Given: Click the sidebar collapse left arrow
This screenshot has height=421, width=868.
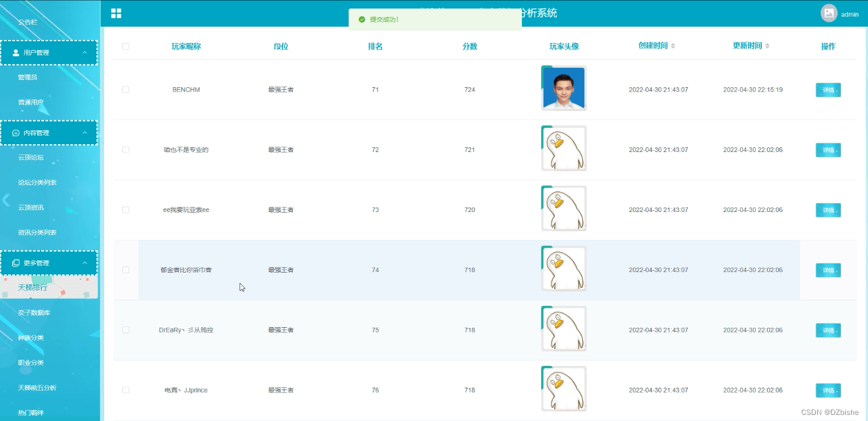Looking at the screenshot, I should pyautogui.click(x=6, y=200).
